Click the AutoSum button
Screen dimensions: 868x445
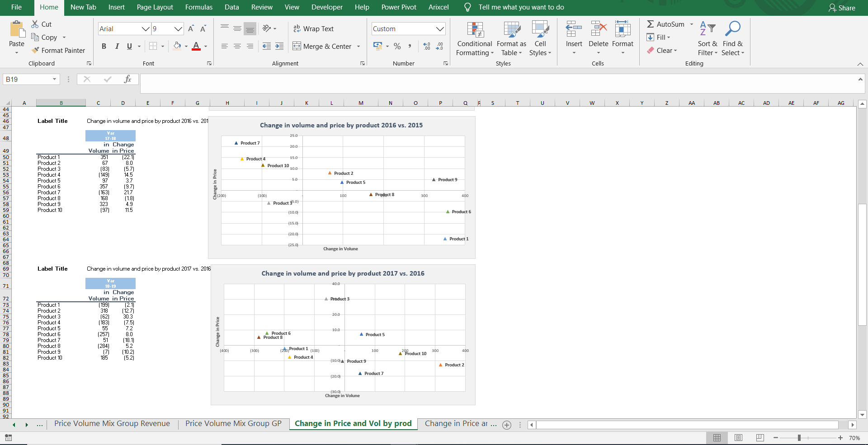[665, 24]
